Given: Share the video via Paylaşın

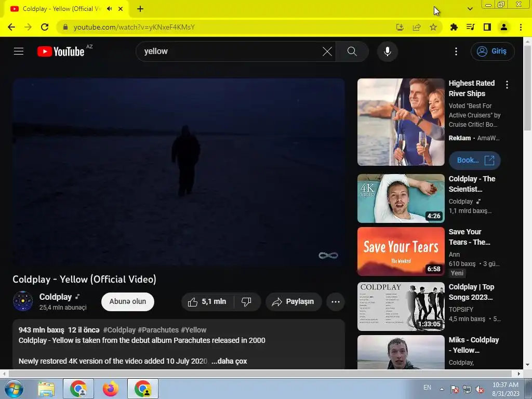Looking at the screenshot, I should coord(294,302).
